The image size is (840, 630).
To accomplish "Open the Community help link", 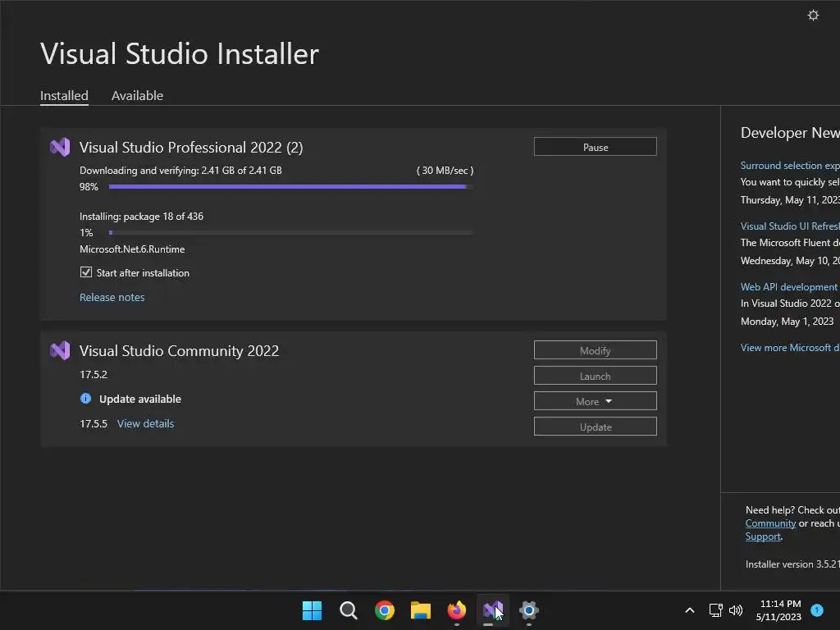I will [x=770, y=523].
